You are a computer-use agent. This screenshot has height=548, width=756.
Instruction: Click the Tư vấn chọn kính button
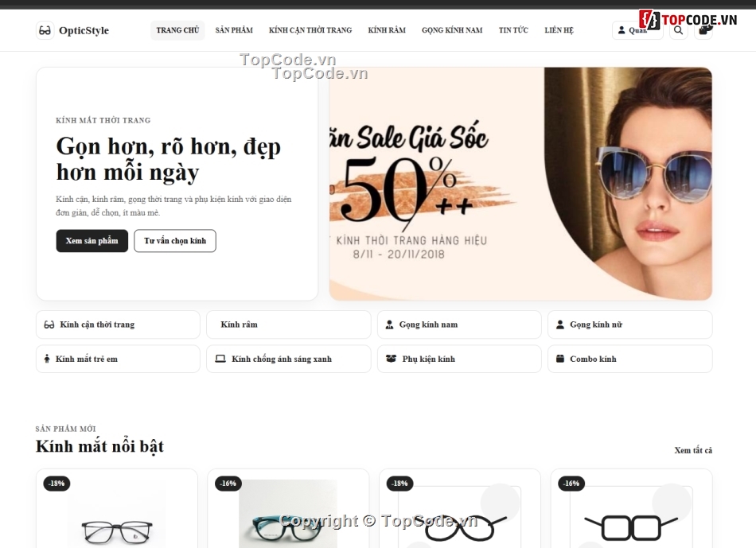point(175,240)
